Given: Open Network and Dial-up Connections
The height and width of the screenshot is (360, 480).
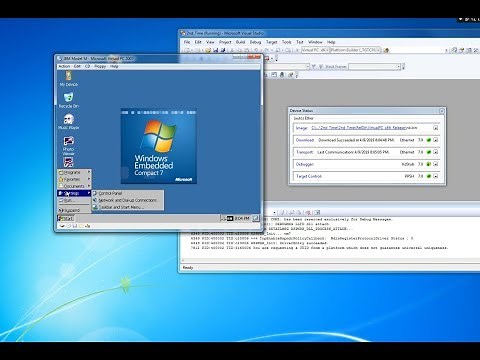Looking at the screenshot, I should point(128,200).
